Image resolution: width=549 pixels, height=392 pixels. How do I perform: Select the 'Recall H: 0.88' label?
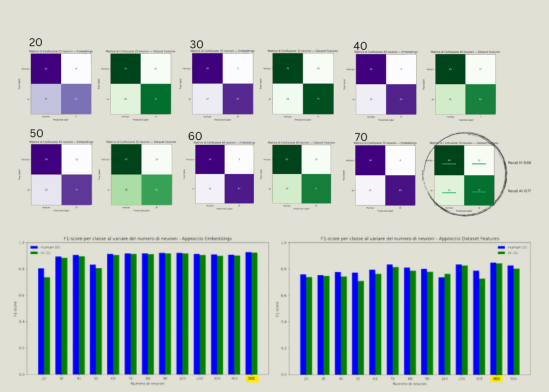tap(520, 163)
